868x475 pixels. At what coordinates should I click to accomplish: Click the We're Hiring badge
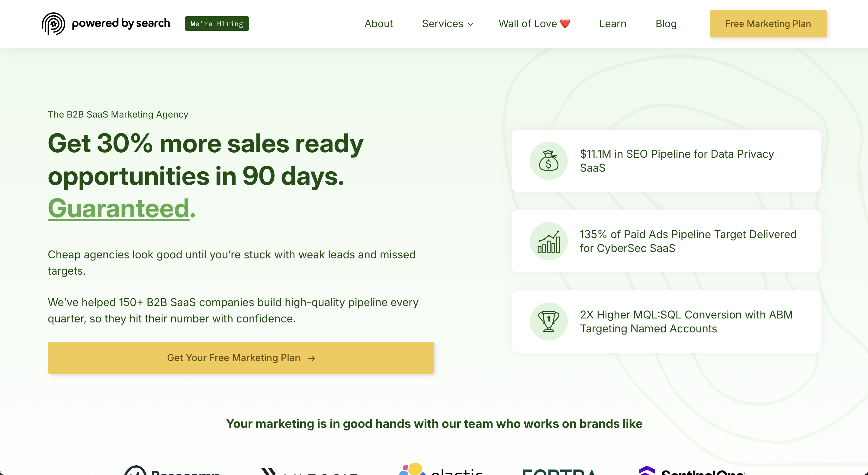(217, 24)
